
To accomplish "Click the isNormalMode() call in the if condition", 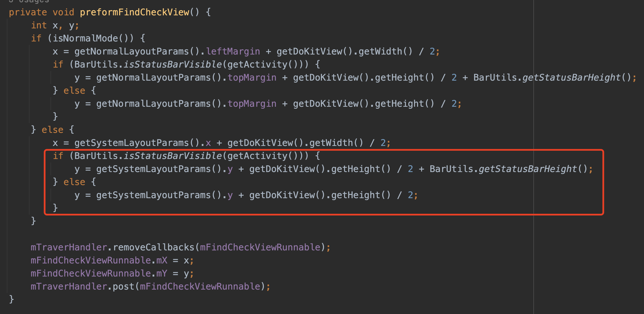I will [93, 38].
